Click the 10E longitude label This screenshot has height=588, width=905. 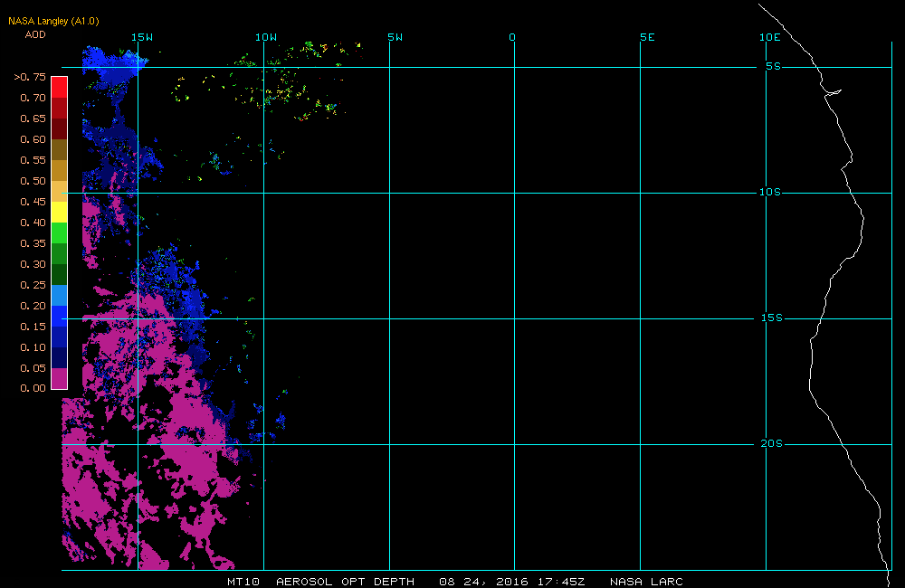[x=769, y=37]
